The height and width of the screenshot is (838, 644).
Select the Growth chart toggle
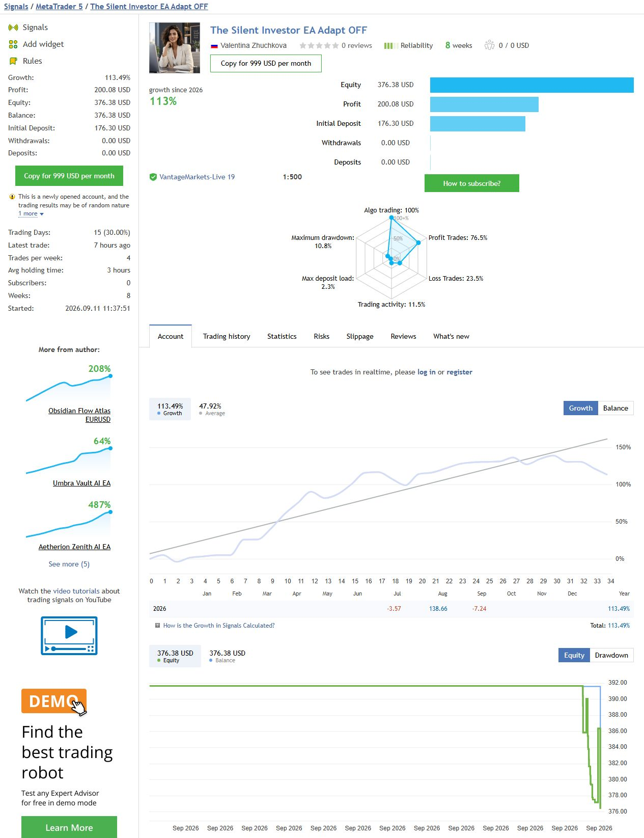pyautogui.click(x=581, y=408)
